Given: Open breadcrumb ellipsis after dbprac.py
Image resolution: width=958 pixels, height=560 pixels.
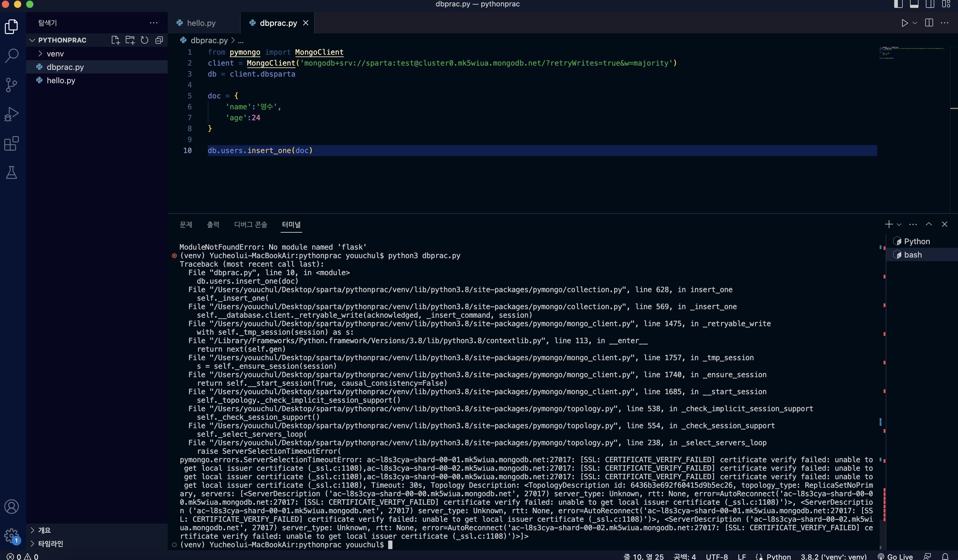Looking at the screenshot, I should (241, 40).
